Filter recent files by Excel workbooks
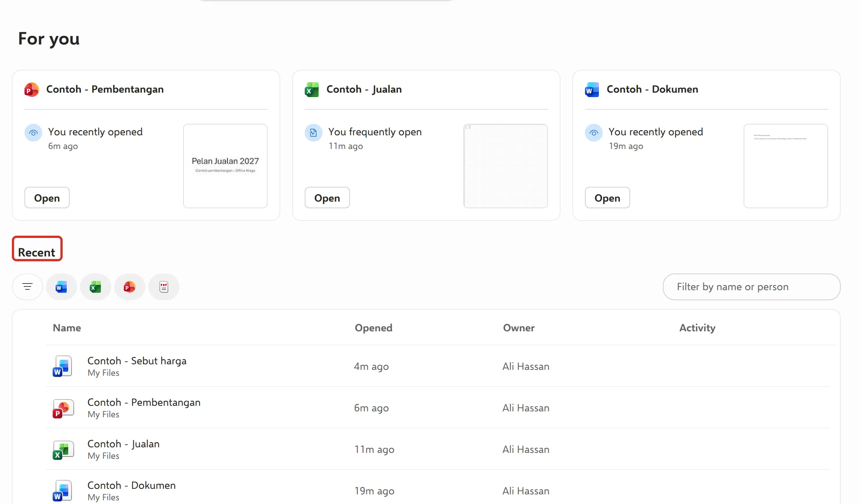Viewport: 860px width, 504px height. click(96, 287)
